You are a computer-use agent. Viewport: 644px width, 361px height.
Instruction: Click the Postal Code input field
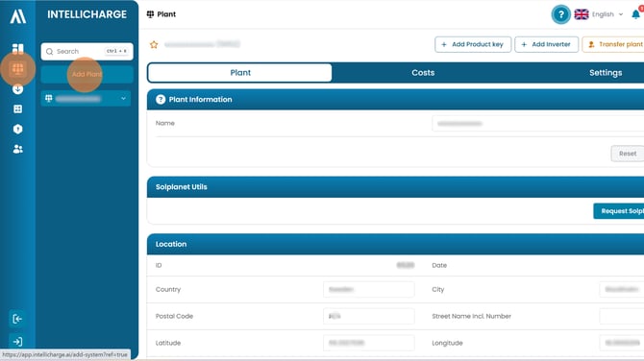pyautogui.click(x=369, y=316)
